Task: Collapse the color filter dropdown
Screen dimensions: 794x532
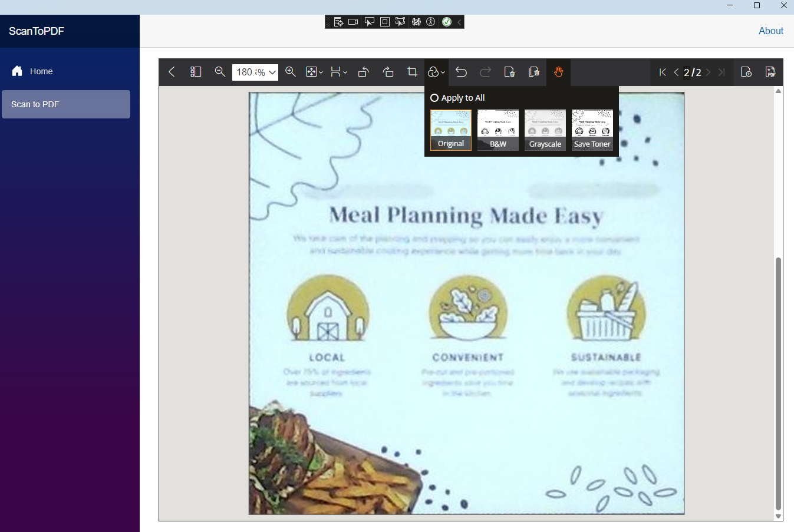Action: click(x=436, y=72)
